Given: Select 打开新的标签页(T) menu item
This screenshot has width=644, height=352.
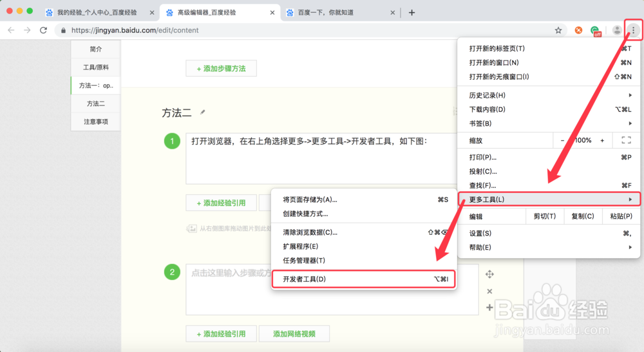Looking at the screenshot, I should (548, 48).
